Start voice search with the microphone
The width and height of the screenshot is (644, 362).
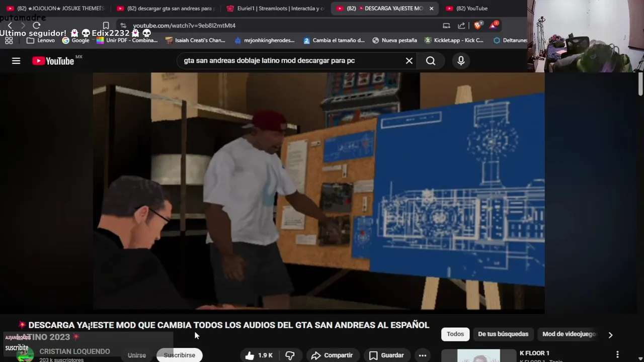pos(461,61)
